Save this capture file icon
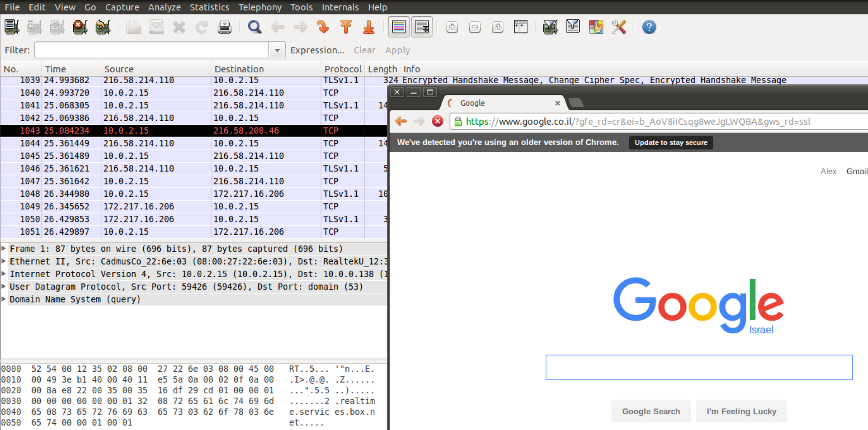The width and height of the screenshot is (868, 430). 156,27
